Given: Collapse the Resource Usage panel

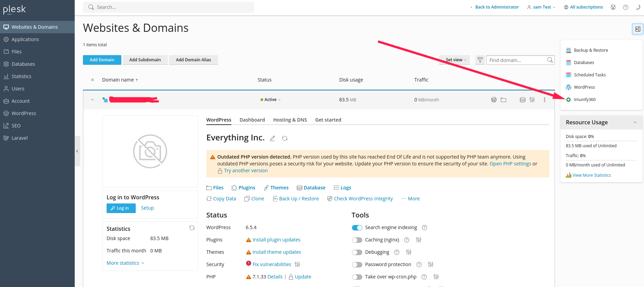Looking at the screenshot, I should 635,122.
